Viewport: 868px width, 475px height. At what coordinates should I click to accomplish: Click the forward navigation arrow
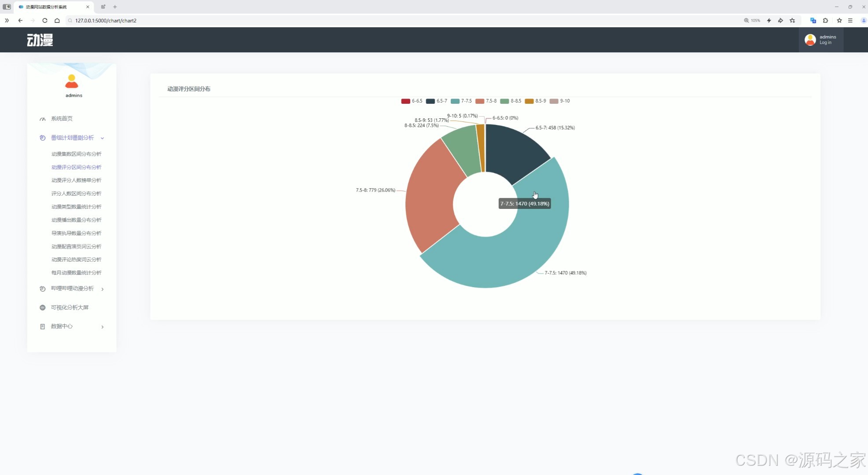[x=33, y=21]
